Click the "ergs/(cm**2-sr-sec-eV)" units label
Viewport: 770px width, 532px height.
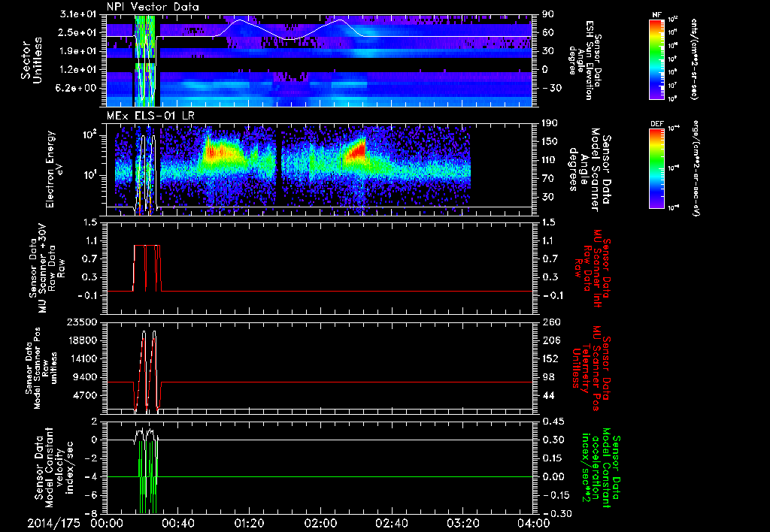click(696, 168)
